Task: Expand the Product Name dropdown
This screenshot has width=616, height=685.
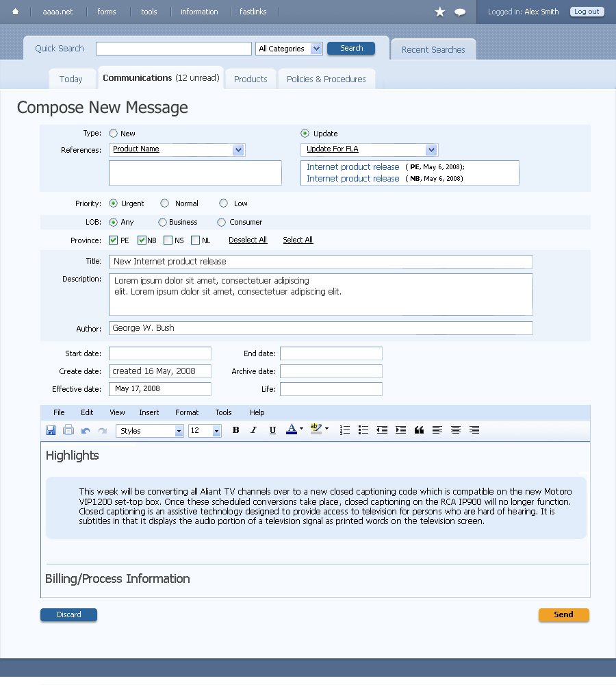Action: coord(238,149)
